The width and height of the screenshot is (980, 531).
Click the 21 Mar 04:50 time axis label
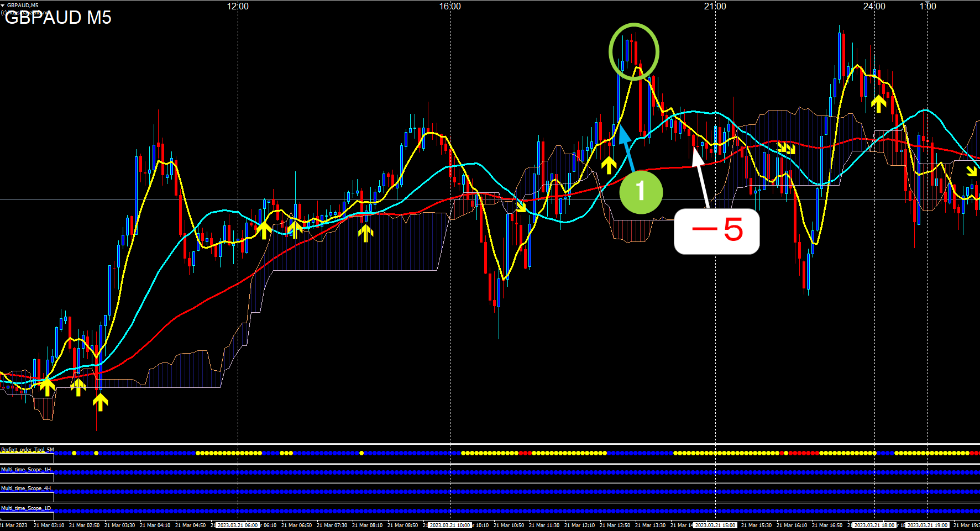(190, 525)
